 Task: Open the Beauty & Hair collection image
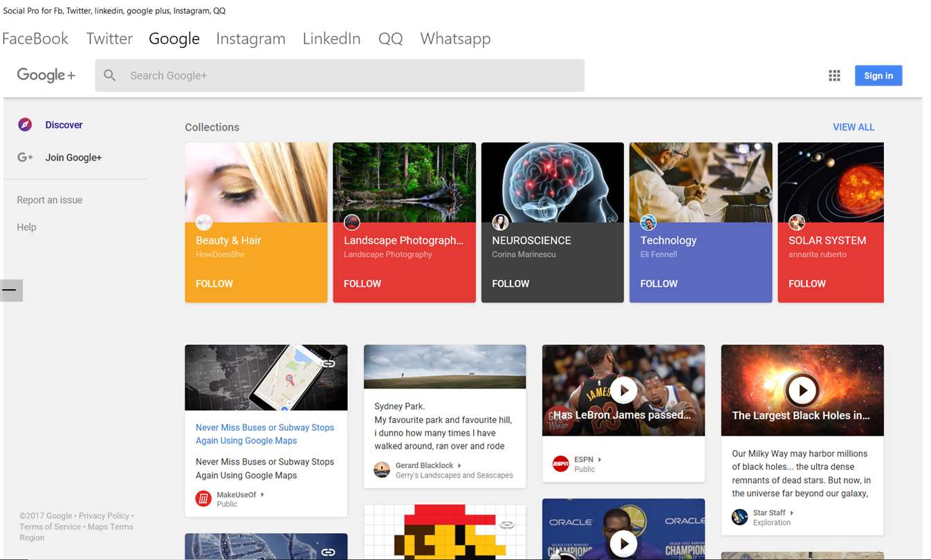click(256, 183)
